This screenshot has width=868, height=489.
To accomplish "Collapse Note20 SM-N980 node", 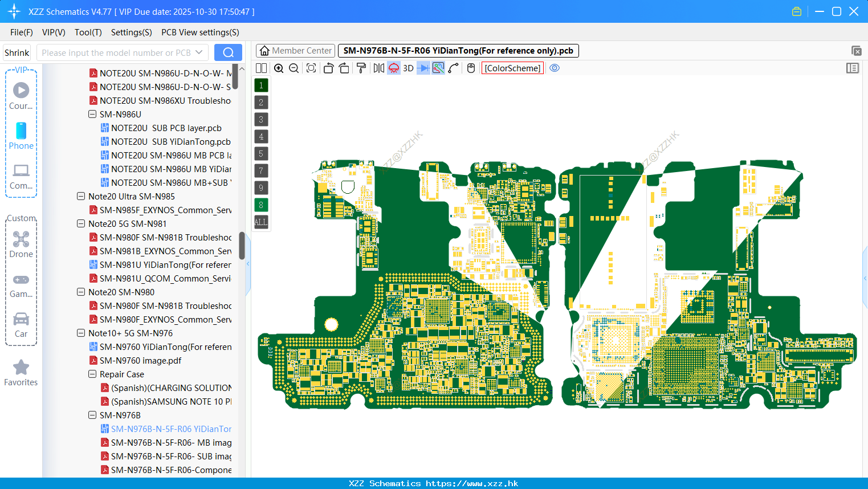I will pos(81,292).
